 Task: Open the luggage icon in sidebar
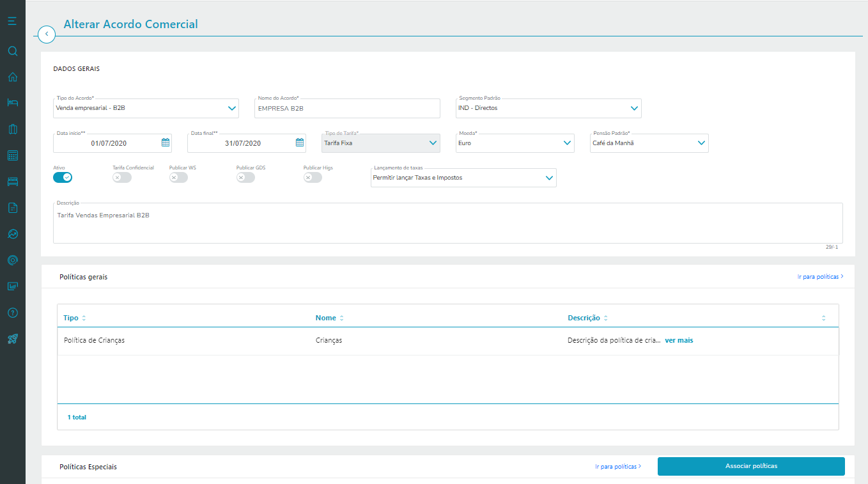[x=12, y=129]
